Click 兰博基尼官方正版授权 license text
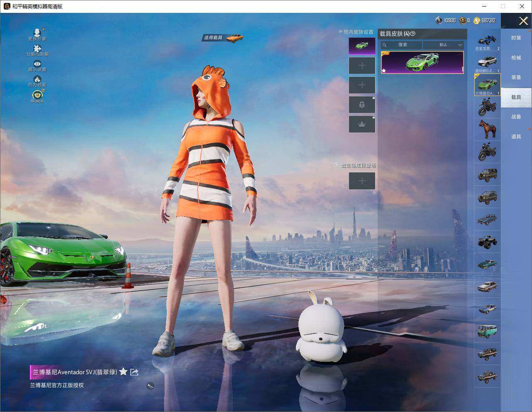 (x=57, y=385)
